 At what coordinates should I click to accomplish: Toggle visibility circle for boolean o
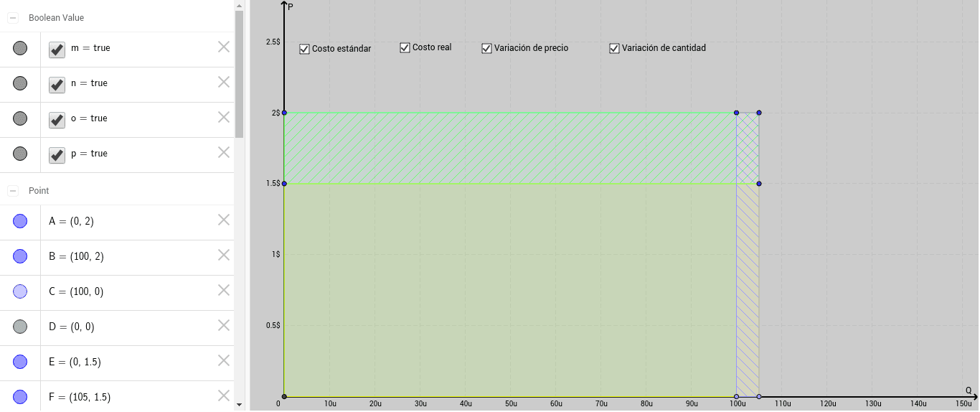point(20,118)
